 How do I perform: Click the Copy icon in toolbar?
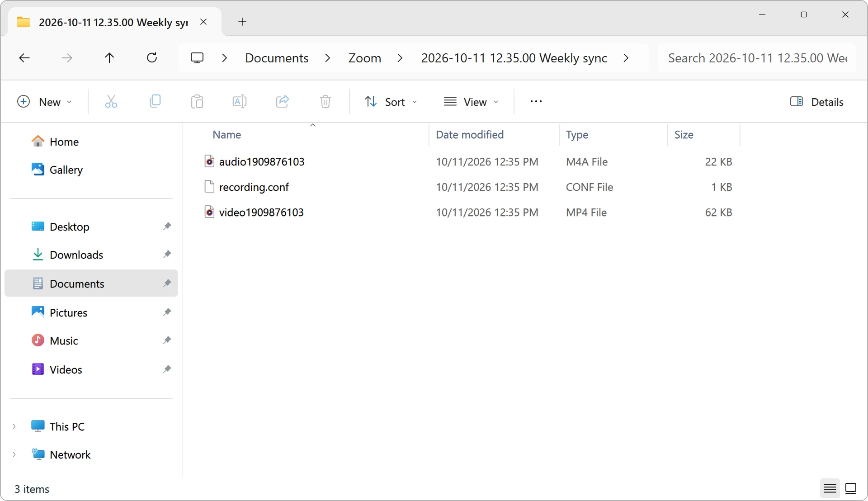click(x=155, y=101)
